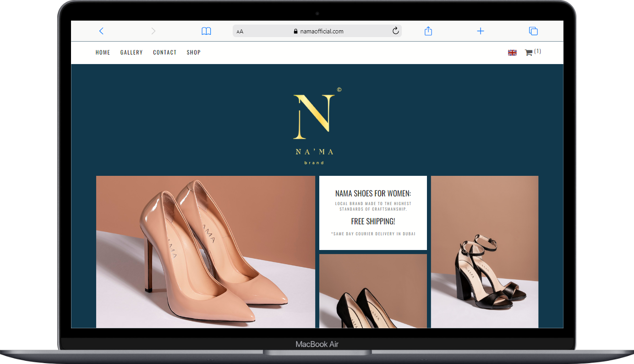Open the bookmarks book icon

[x=206, y=31]
